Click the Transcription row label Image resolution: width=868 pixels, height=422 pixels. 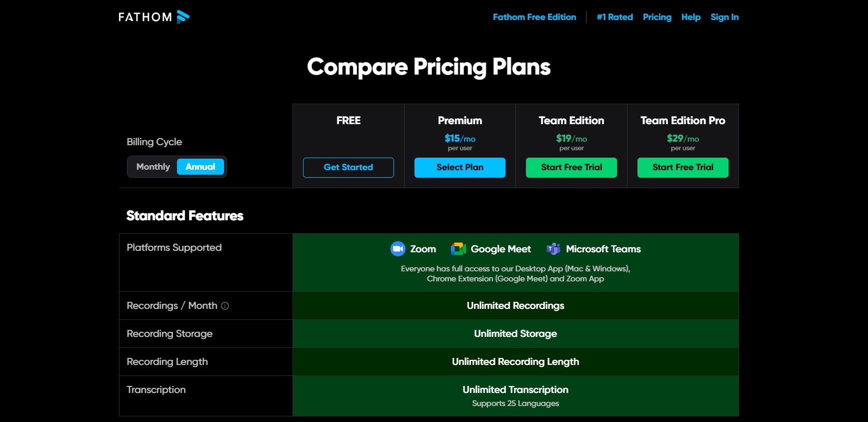pyautogui.click(x=156, y=390)
